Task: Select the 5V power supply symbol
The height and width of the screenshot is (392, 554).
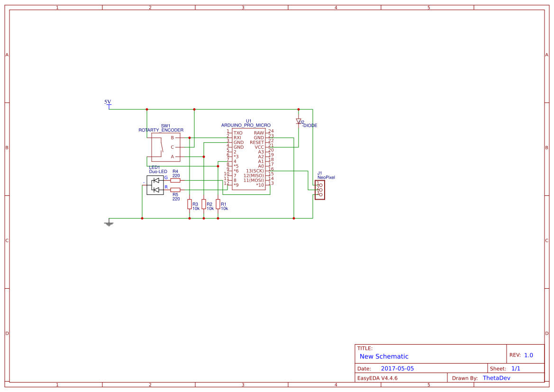Action: coord(109,106)
